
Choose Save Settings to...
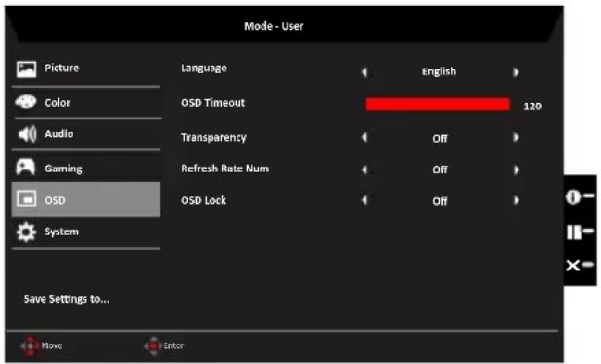click(67, 299)
